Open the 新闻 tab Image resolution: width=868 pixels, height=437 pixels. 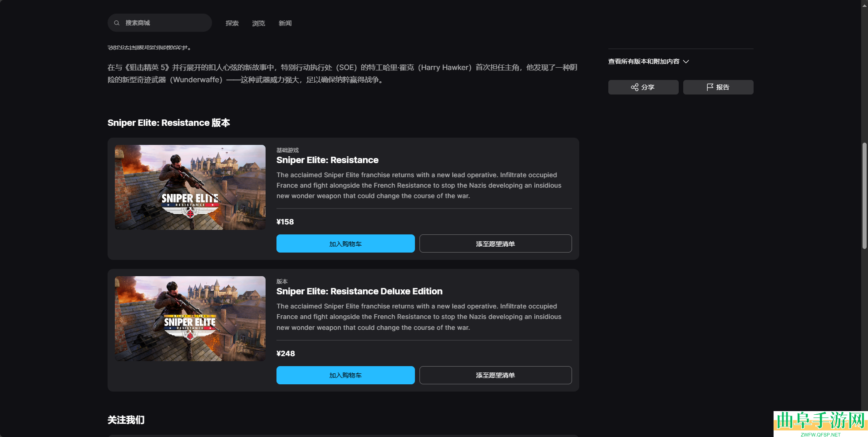coord(285,23)
